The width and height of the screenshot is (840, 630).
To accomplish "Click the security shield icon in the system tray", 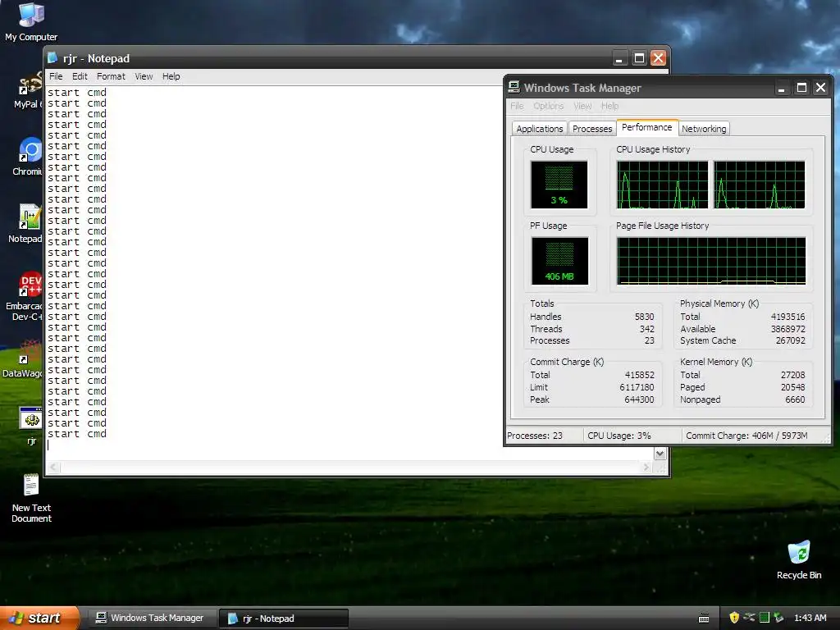I will pos(734,617).
